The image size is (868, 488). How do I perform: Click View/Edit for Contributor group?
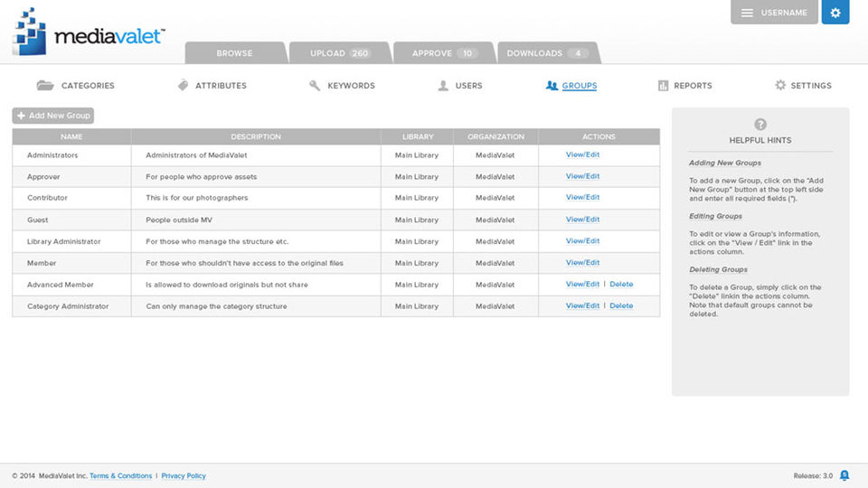[x=582, y=197]
